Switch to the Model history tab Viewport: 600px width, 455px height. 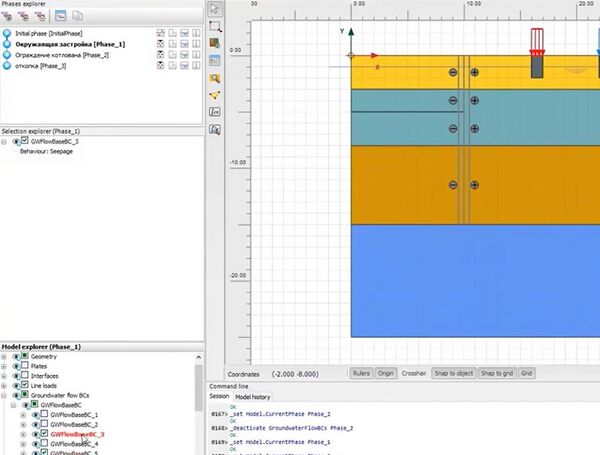point(252,397)
